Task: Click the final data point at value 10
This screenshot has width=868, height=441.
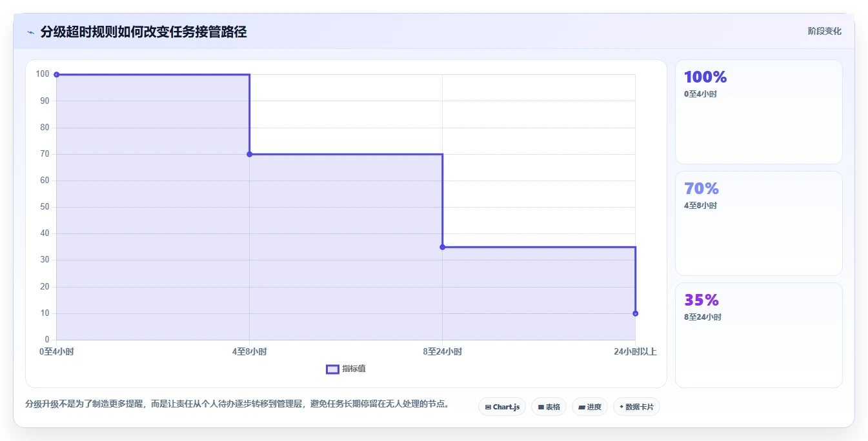Action: pos(635,313)
